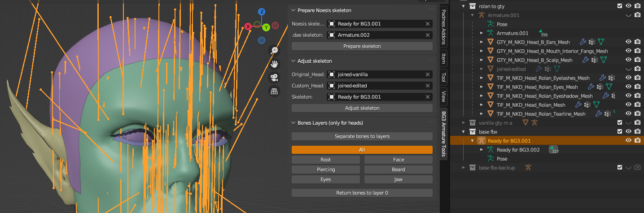
Task: Disable render camera for GTY_M_NKD_Head_B_Scalp_Mesh
Action: 637,60
